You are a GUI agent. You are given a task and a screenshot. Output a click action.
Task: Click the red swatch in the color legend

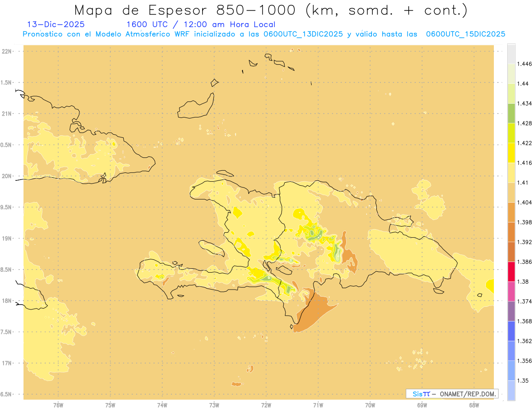511,271
